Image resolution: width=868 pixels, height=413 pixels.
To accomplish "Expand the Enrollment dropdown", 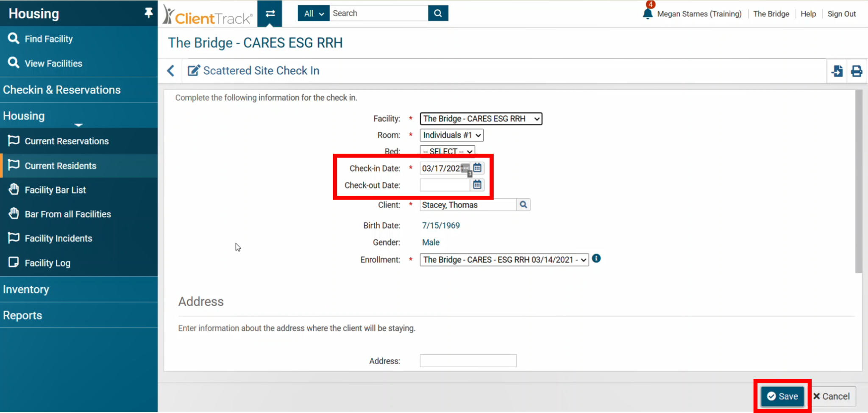I will tap(504, 259).
